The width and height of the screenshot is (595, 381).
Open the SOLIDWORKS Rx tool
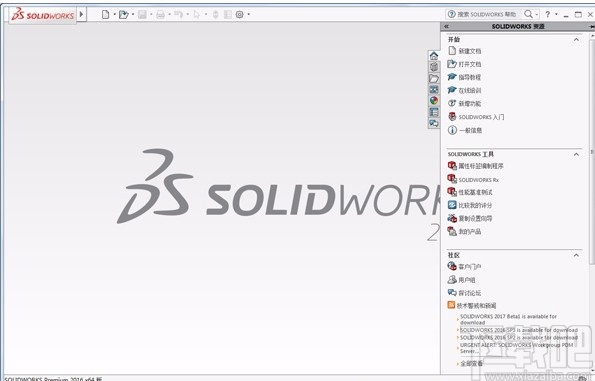(479, 179)
